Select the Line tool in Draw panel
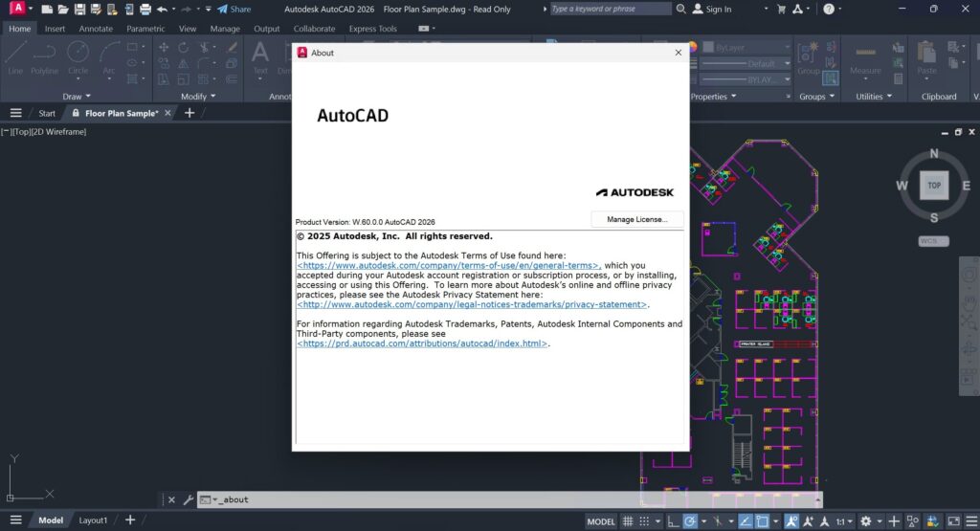The image size is (980, 531). coord(15,58)
